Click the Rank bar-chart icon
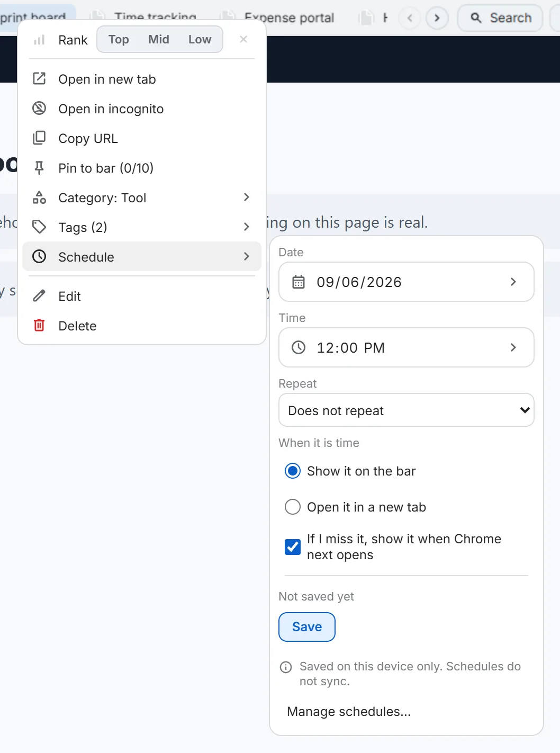The width and height of the screenshot is (560, 753). (x=39, y=40)
